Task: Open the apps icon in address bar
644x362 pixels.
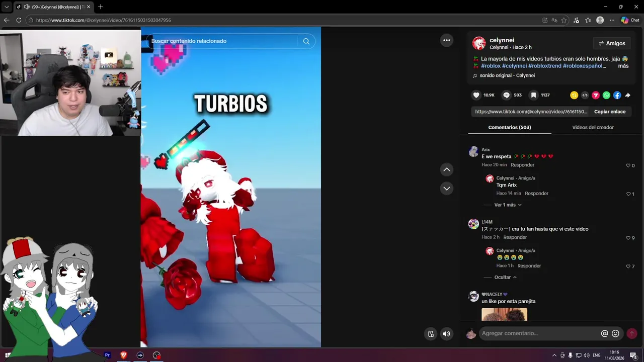Action: 545,20
